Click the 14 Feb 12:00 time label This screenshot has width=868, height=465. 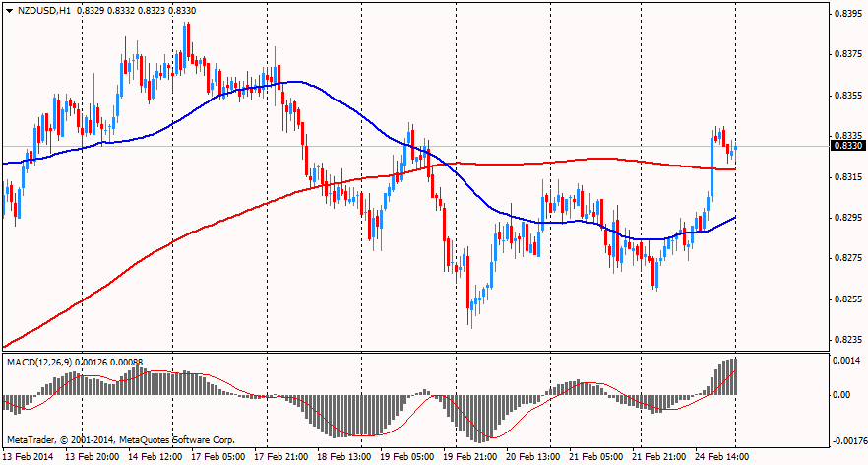click(x=155, y=457)
